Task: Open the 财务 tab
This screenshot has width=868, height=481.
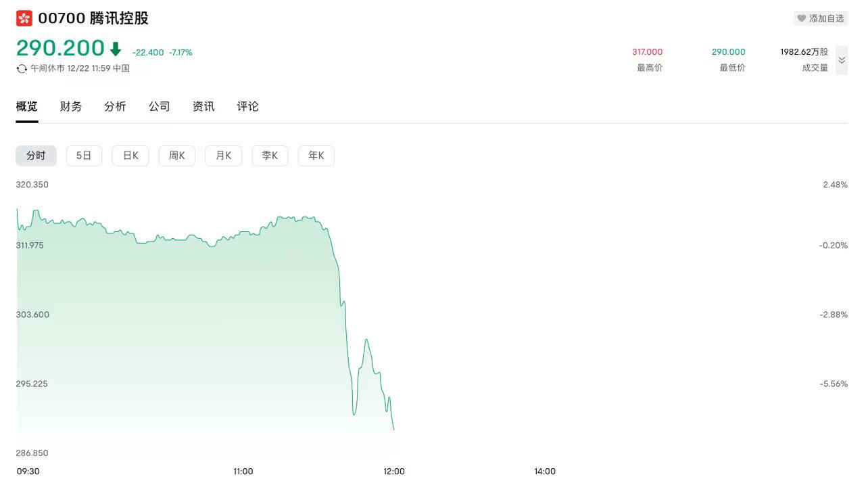Action: pos(71,106)
